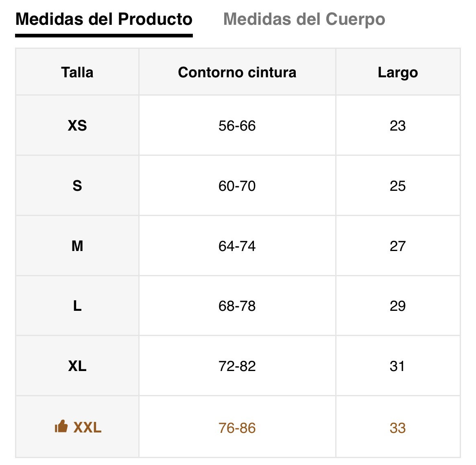The height and width of the screenshot is (465, 476).
Task: Click the 23 length value for XS
Action: click(397, 126)
